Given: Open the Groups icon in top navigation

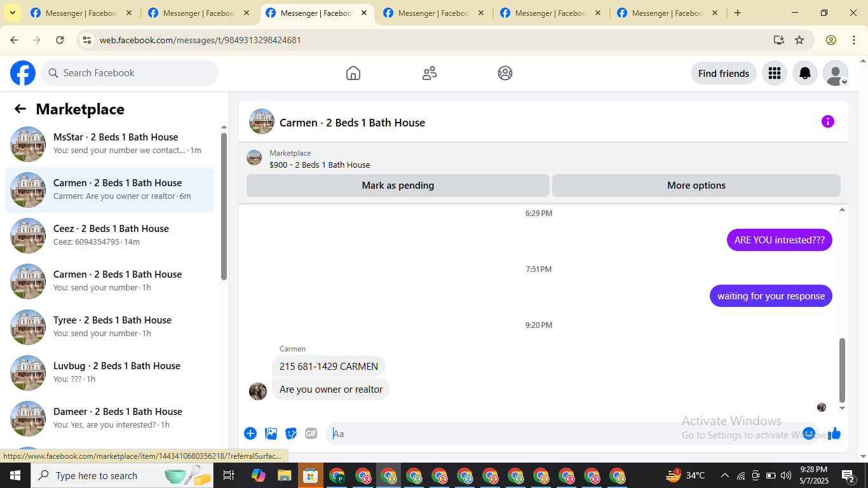Looking at the screenshot, I should [505, 73].
